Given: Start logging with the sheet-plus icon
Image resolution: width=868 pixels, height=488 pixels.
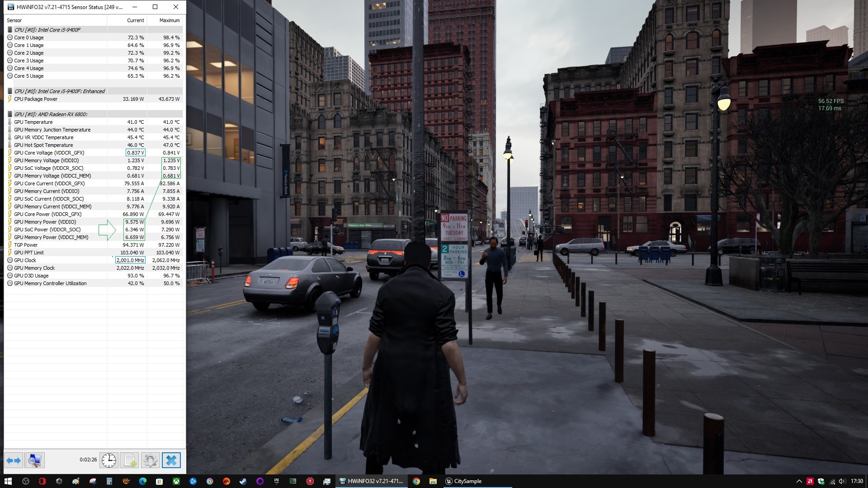Looking at the screenshot, I should [130, 460].
